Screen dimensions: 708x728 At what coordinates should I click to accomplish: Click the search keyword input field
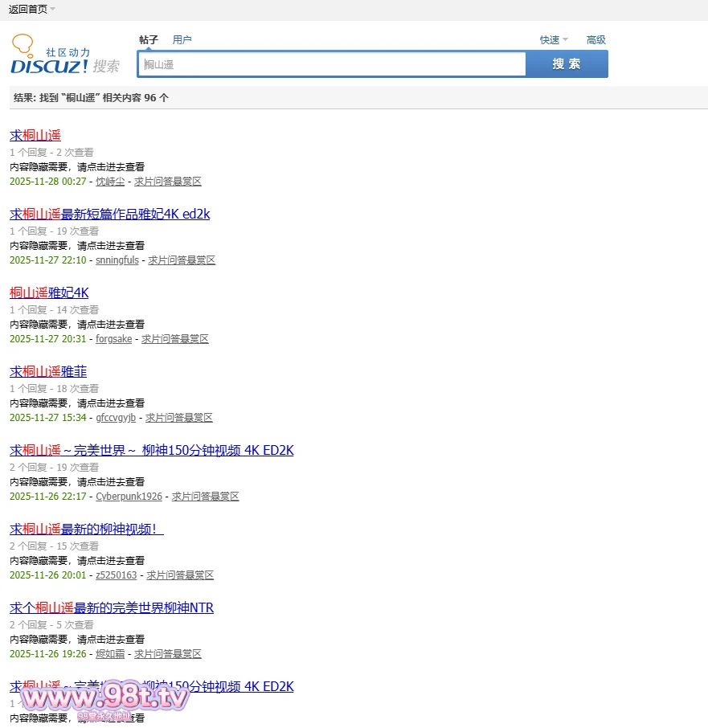click(331, 64)
